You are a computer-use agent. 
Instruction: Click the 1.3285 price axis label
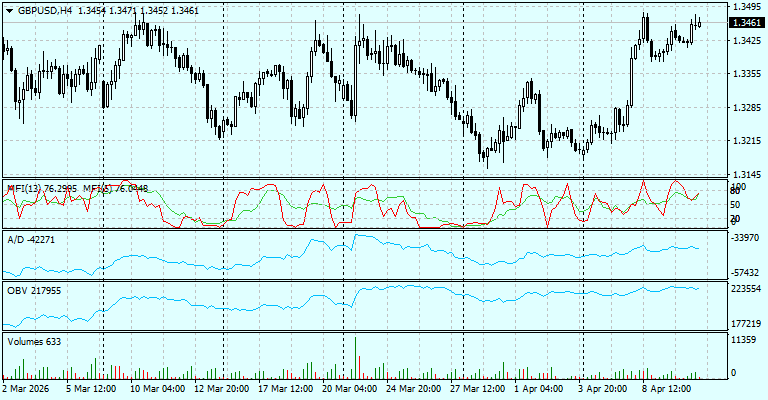point(747,107)
